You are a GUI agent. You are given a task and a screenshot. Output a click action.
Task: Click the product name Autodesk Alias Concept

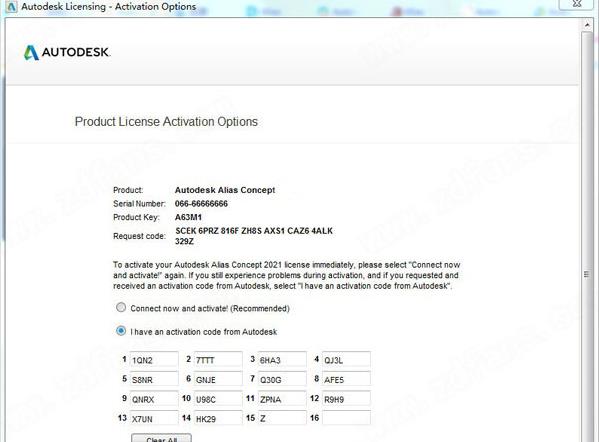tap(225, 190)
